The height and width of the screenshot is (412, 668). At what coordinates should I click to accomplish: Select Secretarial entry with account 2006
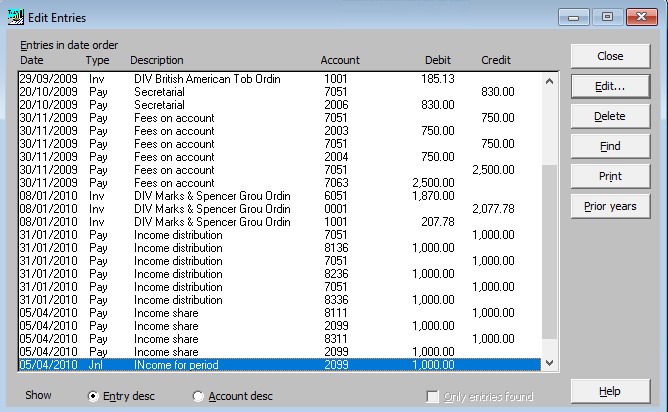pyautogui.click(x=280, y=105)
